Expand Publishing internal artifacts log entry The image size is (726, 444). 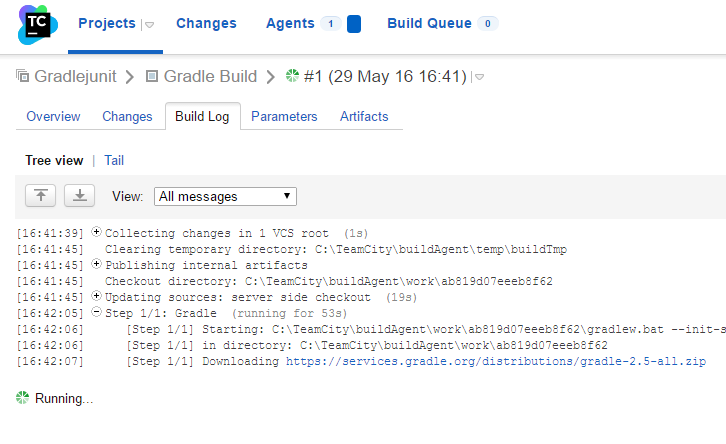coord(96,263)
